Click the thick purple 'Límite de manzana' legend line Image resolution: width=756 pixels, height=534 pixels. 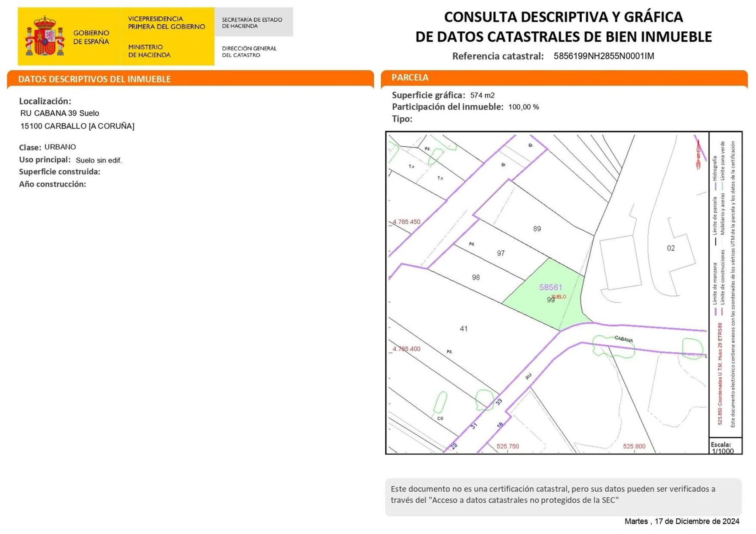pos(715,311)
